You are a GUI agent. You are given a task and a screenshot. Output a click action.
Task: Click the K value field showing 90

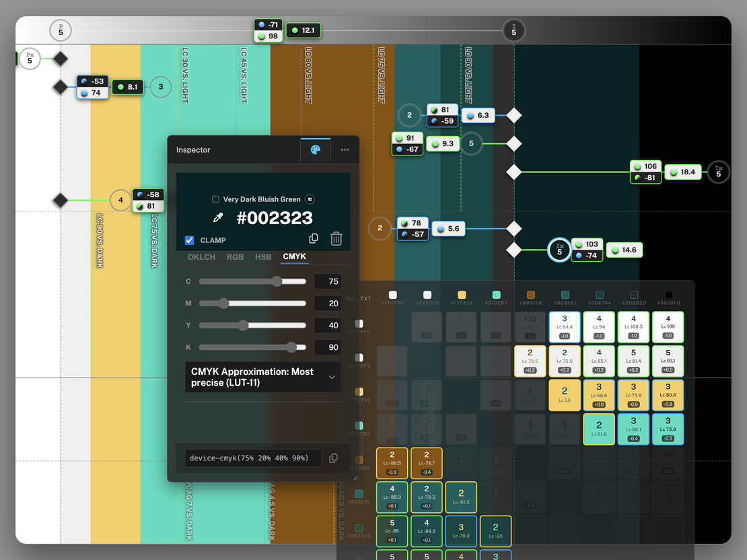point(328,347)
